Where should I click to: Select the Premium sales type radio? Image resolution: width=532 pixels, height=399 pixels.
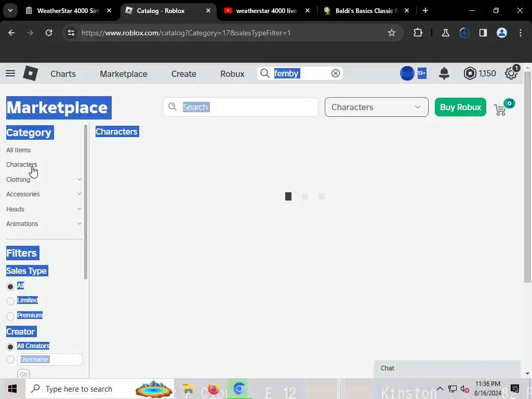10,316
